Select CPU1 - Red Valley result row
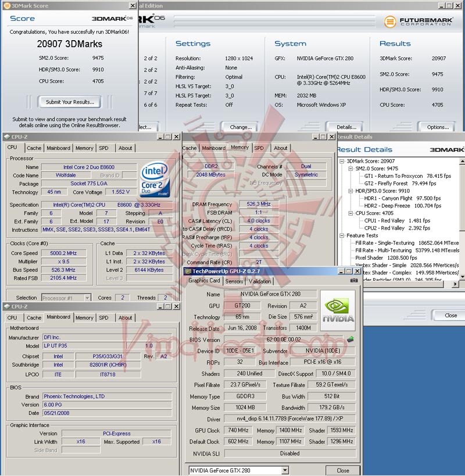The height and width of the screenshot is (476, 465). (397, 221)
